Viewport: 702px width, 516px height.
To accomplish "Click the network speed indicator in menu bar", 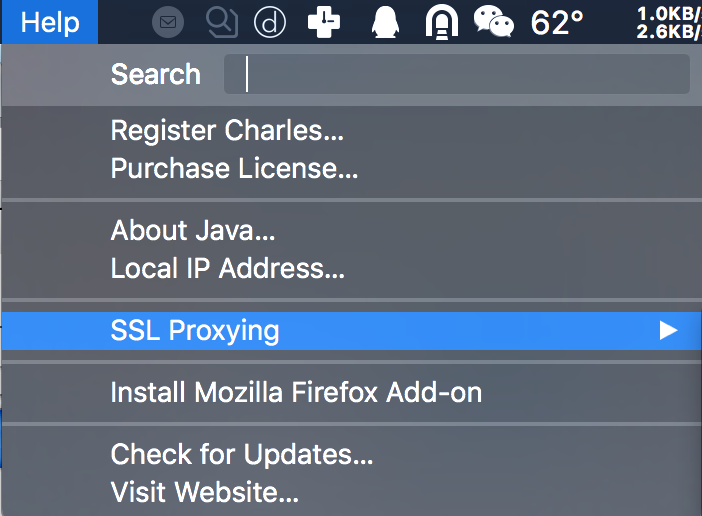I will [667, 21].
